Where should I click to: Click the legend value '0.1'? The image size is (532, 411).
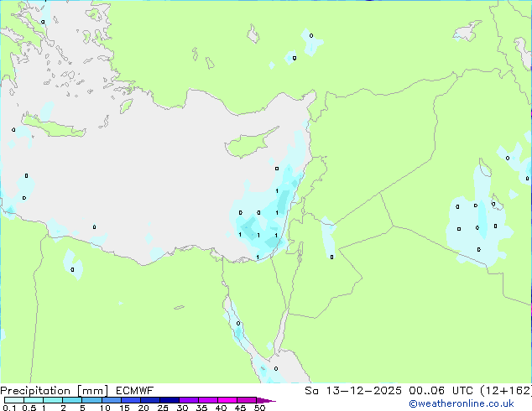(9, 408)
